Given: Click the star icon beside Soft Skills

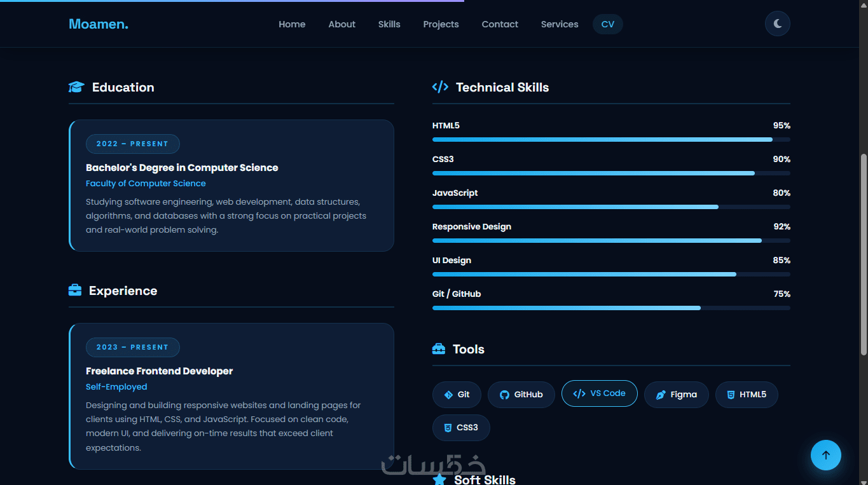Looking at the screenshot, I should pyautogui.click(x=439, y=480).
